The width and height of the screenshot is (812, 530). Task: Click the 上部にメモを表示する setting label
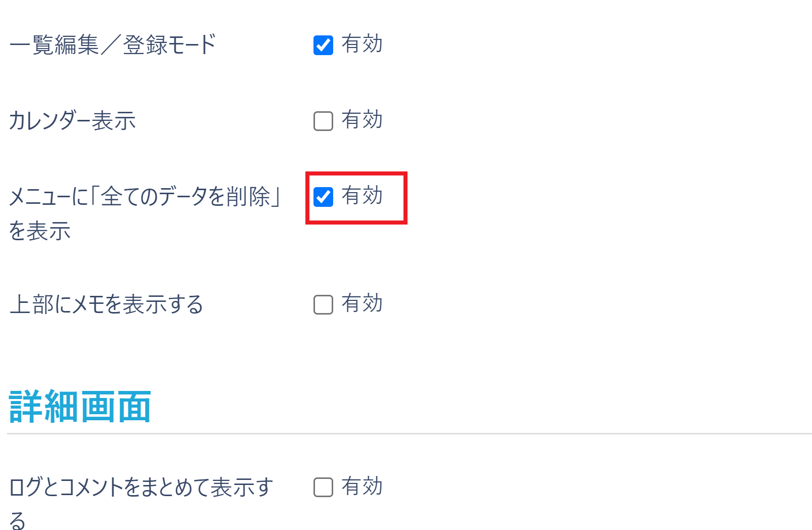106,304
